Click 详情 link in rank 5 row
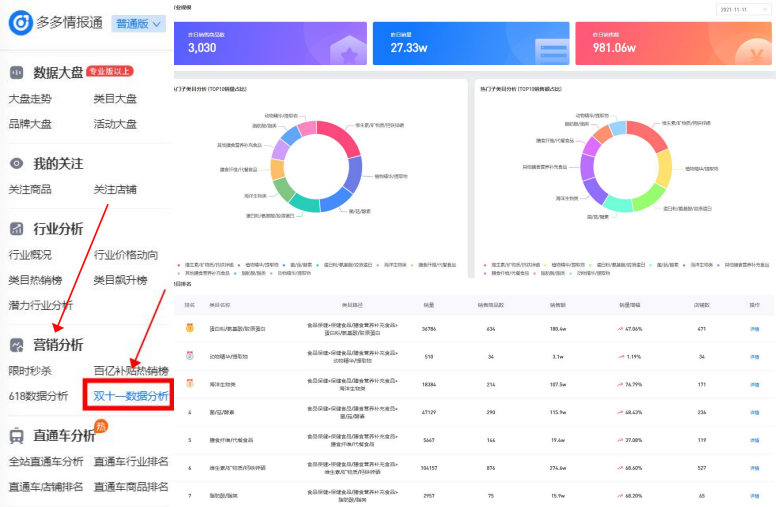The image size is (776, 507). click(754, 440)
